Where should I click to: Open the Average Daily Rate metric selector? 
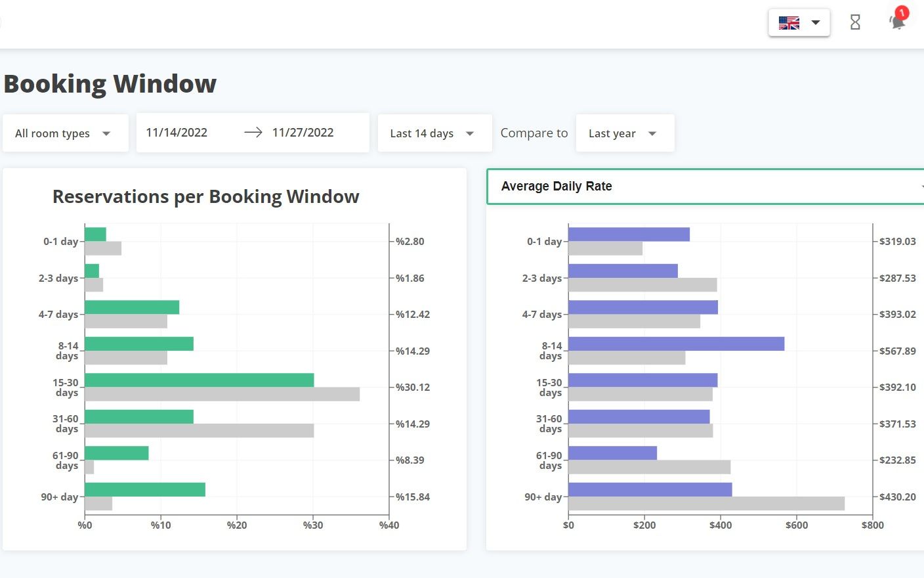(x=705, y=187)
